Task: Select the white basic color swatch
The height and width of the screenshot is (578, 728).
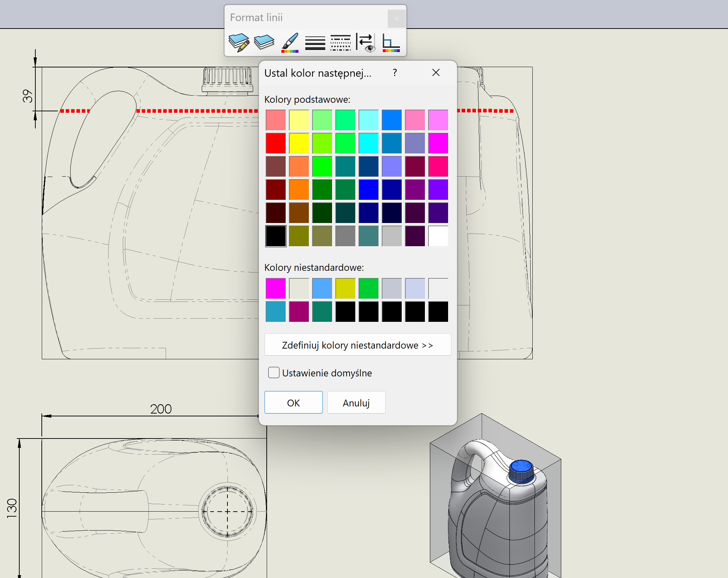Action: point(438,236)
